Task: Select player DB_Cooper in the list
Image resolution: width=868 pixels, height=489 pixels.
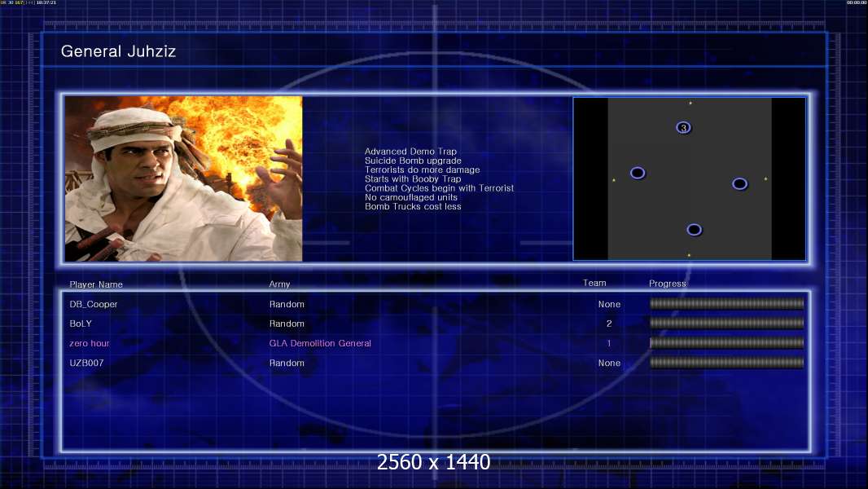Action: point(94,304)
